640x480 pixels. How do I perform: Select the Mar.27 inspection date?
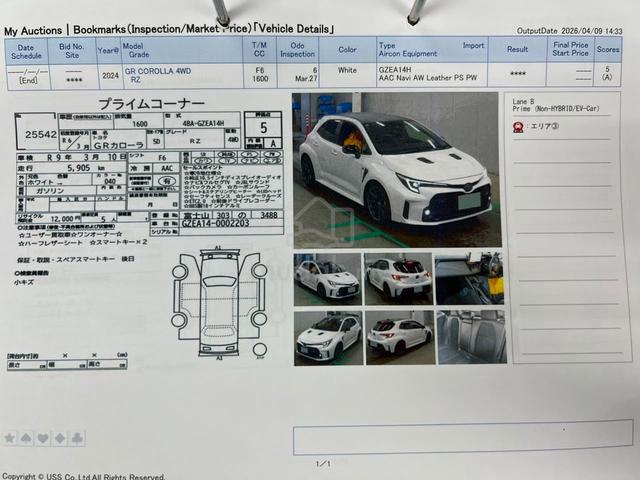coord(306,78)
